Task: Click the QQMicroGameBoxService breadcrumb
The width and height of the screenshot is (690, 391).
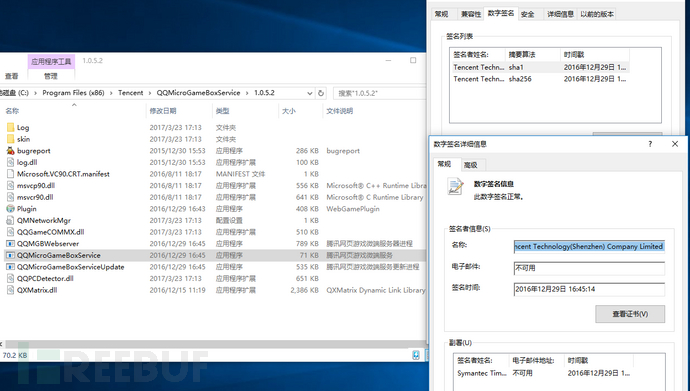Action: [198, 93]
